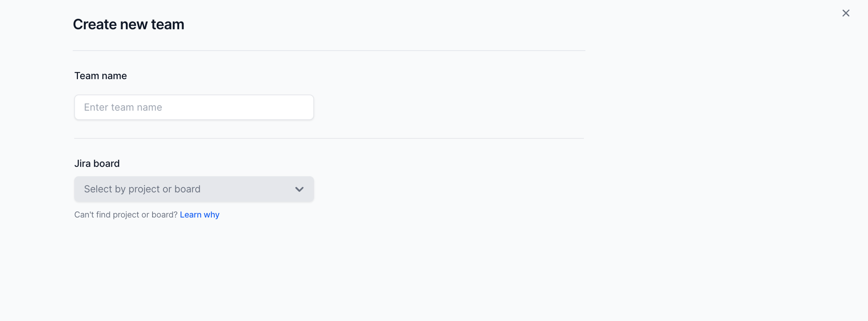Image resolution: width=868 pixels, height=321 pixels.
Task: Expand the project or board combo box
Action: point(194,189)
